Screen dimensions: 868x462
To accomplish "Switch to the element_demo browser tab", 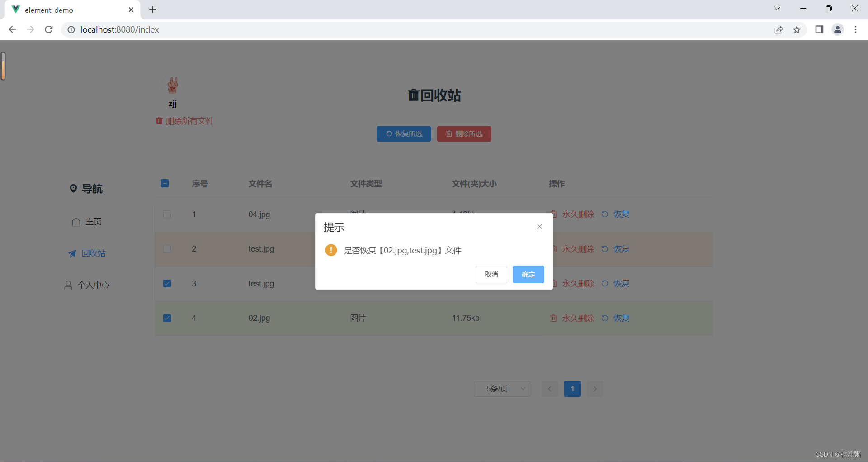I will coord(50,10).
